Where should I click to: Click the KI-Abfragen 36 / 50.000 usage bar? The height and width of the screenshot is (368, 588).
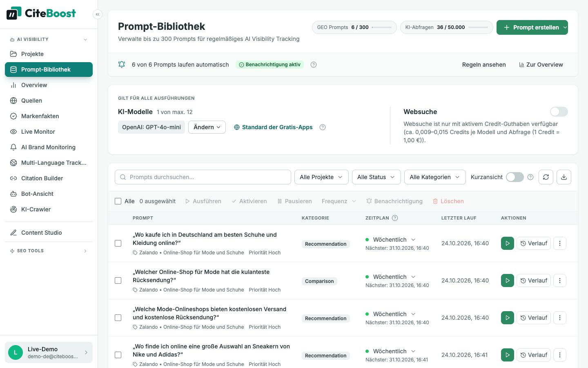tap(447, 27)
